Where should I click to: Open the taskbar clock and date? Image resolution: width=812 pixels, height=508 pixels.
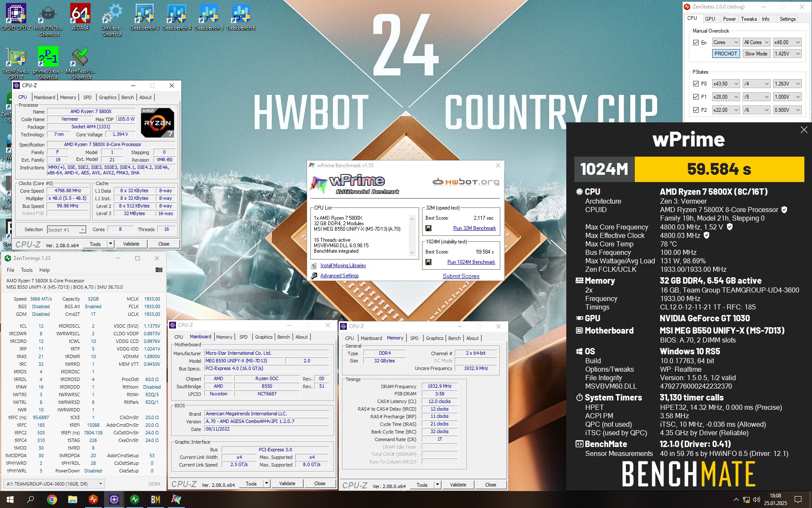coord(775,500)
